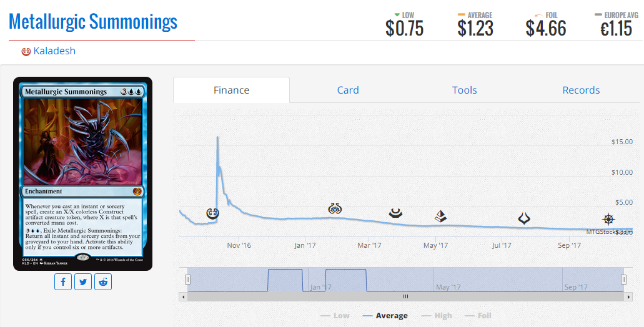Click Kaladesh set symbol on chart
Viewport: 644px width, 327px height.
pyautogui.click(x=212, y=213)
